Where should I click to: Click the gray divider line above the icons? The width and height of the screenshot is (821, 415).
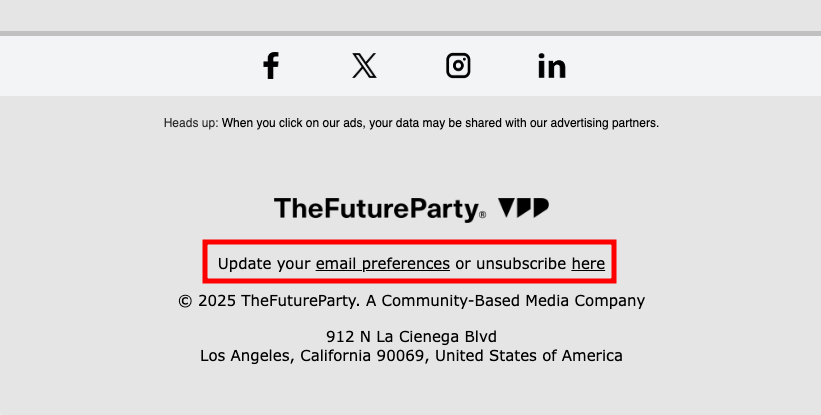click(x=410, y=33)
